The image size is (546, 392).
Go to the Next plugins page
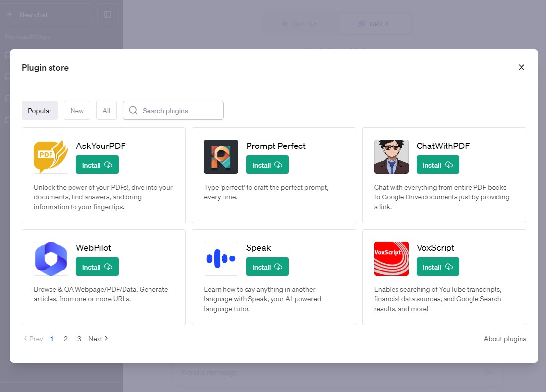click(x=98, y=339)
